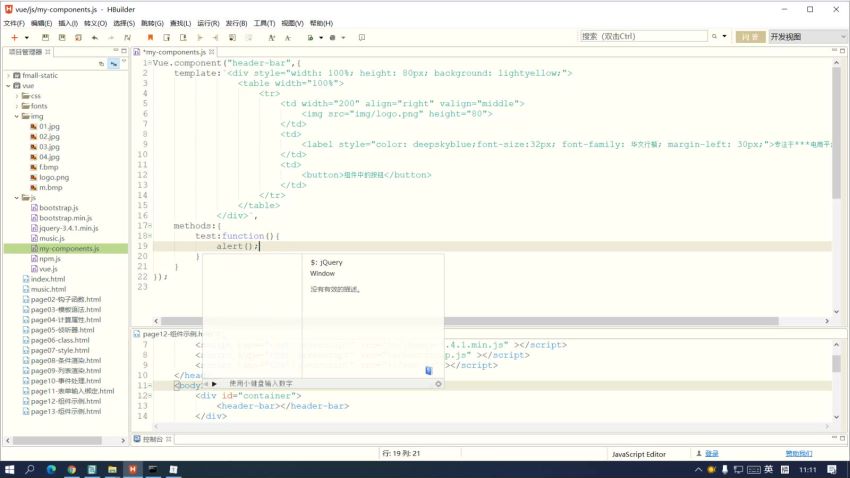Open the 编辑(E) menu
The image size is (850, 478).
41,23
